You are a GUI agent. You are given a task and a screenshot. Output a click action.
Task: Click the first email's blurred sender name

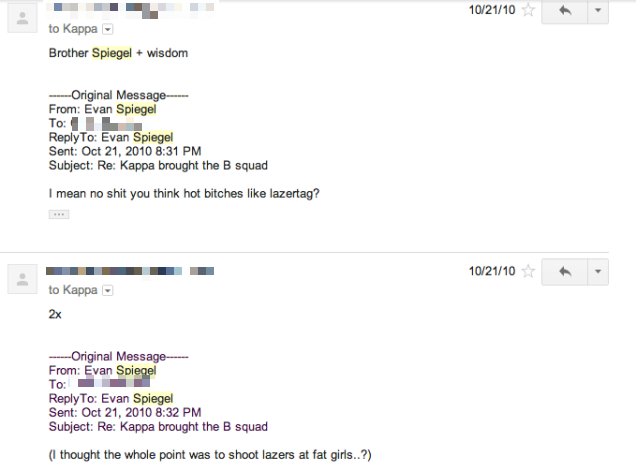click(131, 11)
